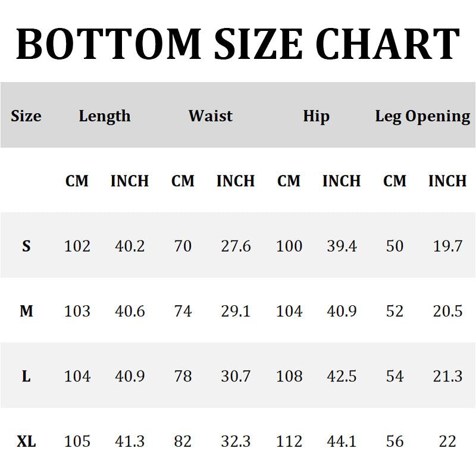Click the INCH subheader under Leg Opening
Viewport: 476px width, 476px height.
point(447,181)
